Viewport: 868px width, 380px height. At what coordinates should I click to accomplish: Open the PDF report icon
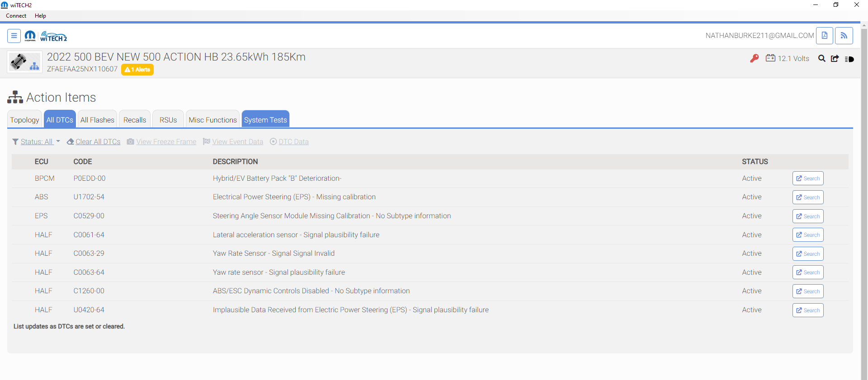[824, 36]
